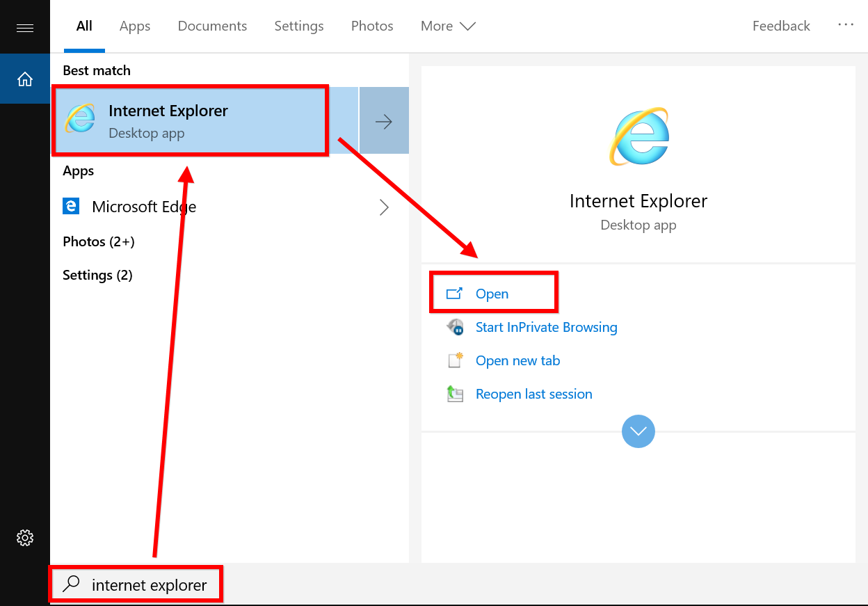The height and width of the screenshot is (606, 868).
Task: Click the Home icon in the left rail
Action: click(25, 79)
